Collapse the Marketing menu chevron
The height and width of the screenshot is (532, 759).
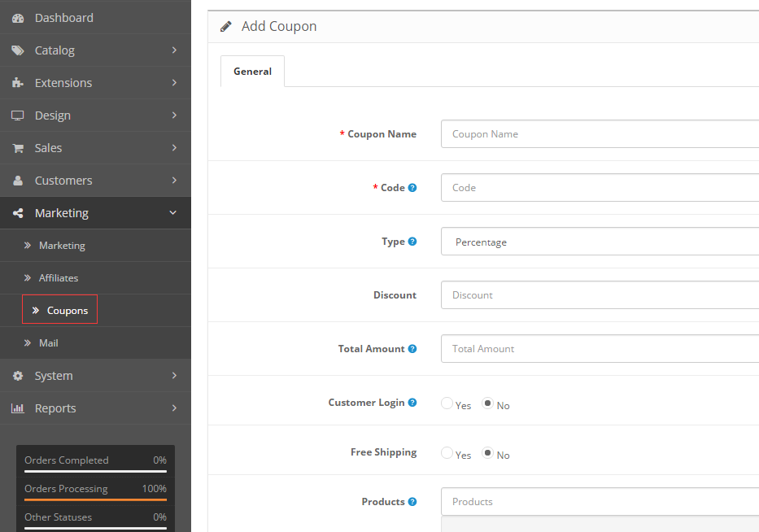(173, 213)
